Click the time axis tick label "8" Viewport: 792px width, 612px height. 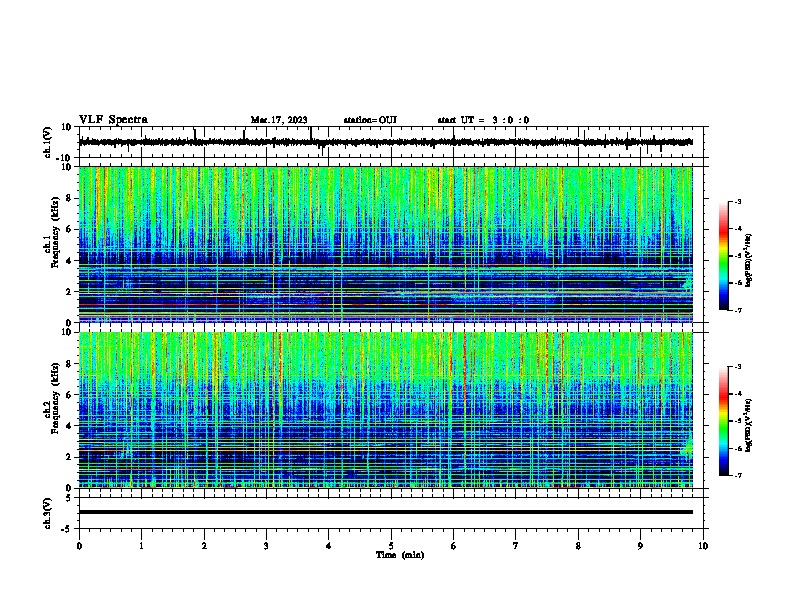[x=578, y=546]
